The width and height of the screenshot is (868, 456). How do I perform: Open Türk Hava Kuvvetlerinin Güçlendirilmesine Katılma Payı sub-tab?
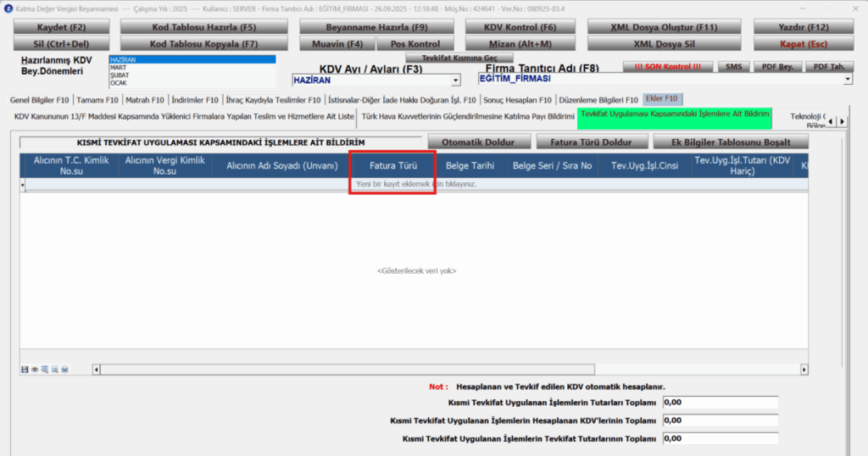468,117
